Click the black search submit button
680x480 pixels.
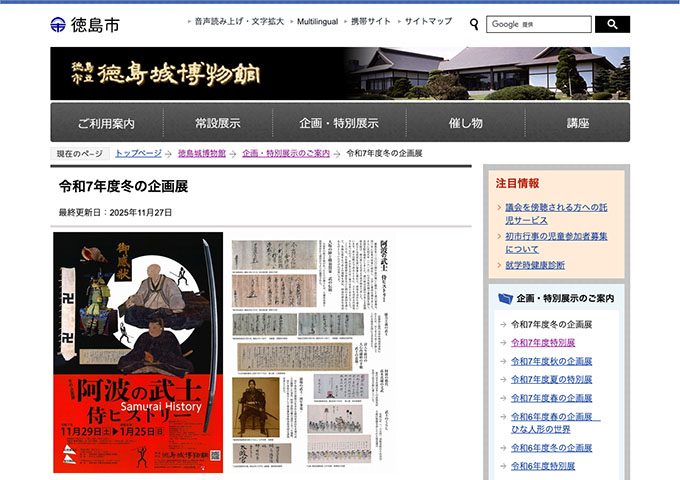[612, 24]
